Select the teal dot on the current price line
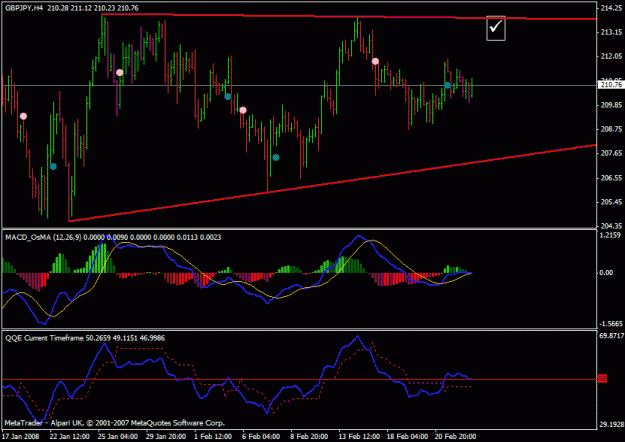 click(x=447, y=85)
